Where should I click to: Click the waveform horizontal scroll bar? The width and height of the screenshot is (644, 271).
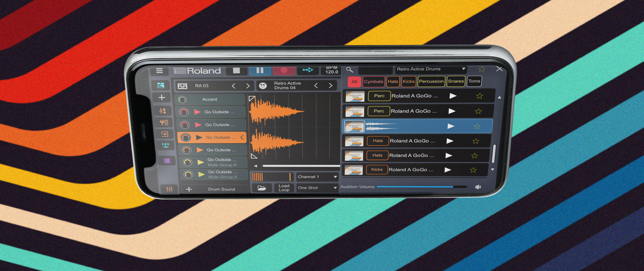[302, 166]
